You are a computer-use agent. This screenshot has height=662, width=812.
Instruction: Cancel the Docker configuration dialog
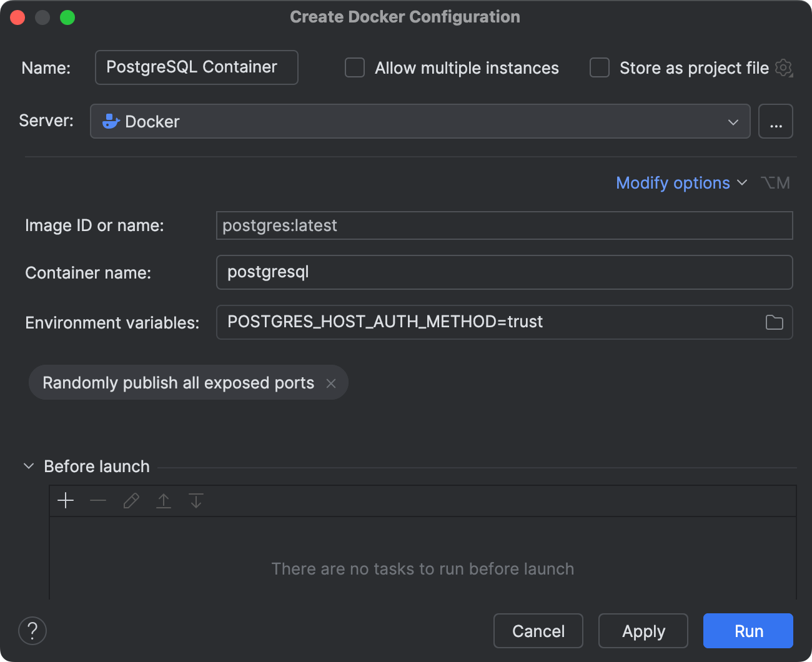tap(538, 631)
